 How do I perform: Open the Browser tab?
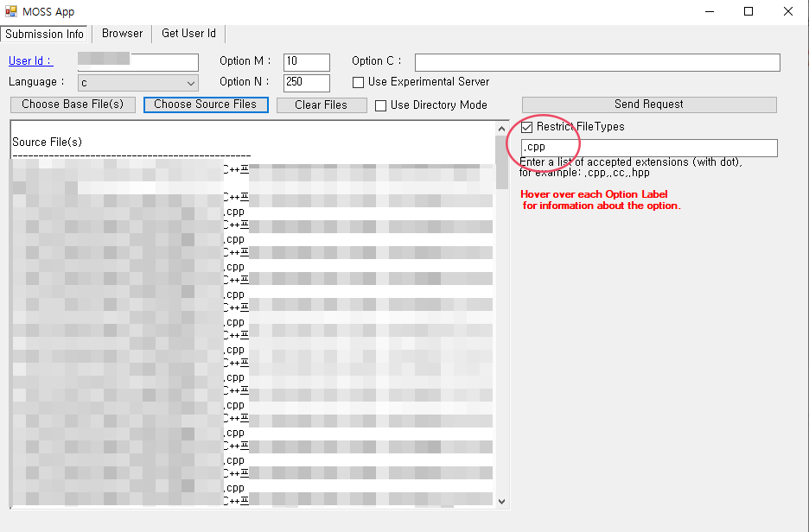122,34
